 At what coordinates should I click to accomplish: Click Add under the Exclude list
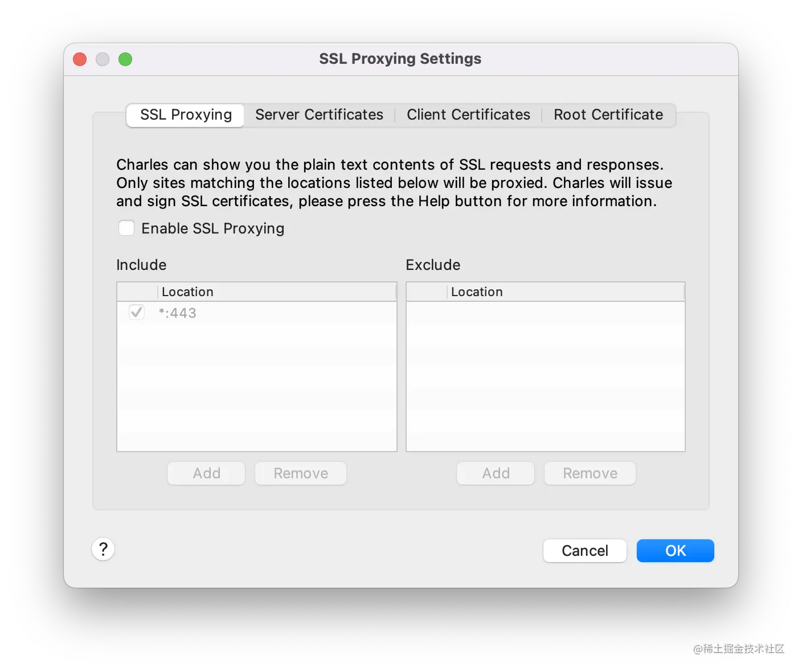click(x=496, y=473)
